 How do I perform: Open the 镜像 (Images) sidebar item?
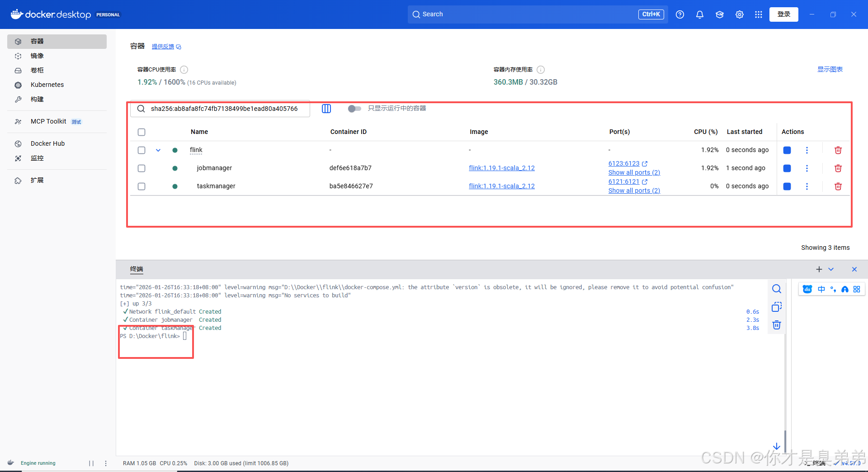57,56
